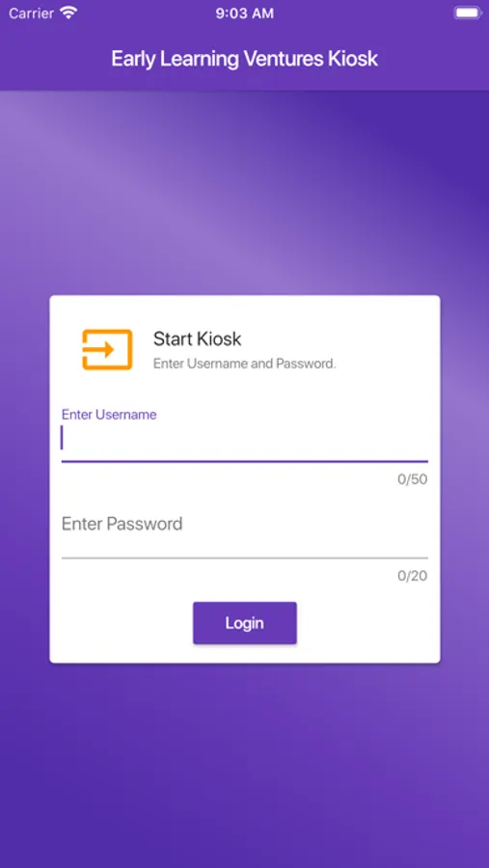This screenshot has width=489, height=868.
Task: Tap the 'Enter Username and Password.' subtitle
Action: click(245, 365)
